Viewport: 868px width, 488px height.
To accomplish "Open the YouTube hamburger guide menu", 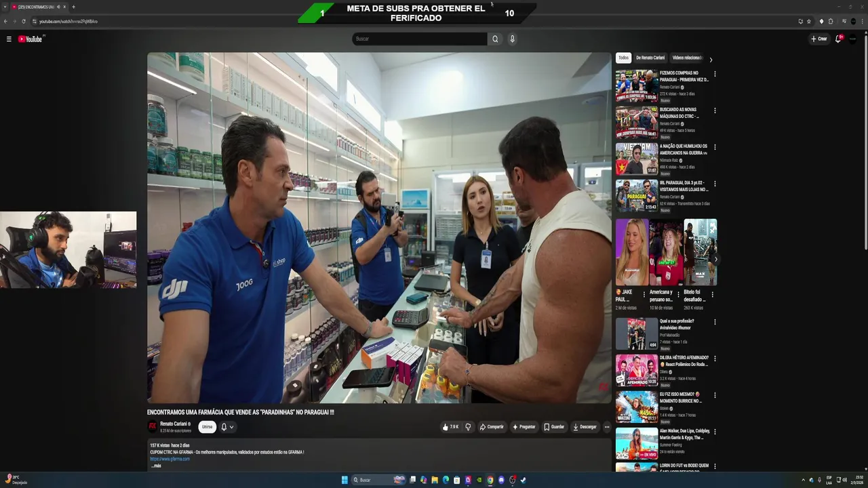I will point(9,39).
